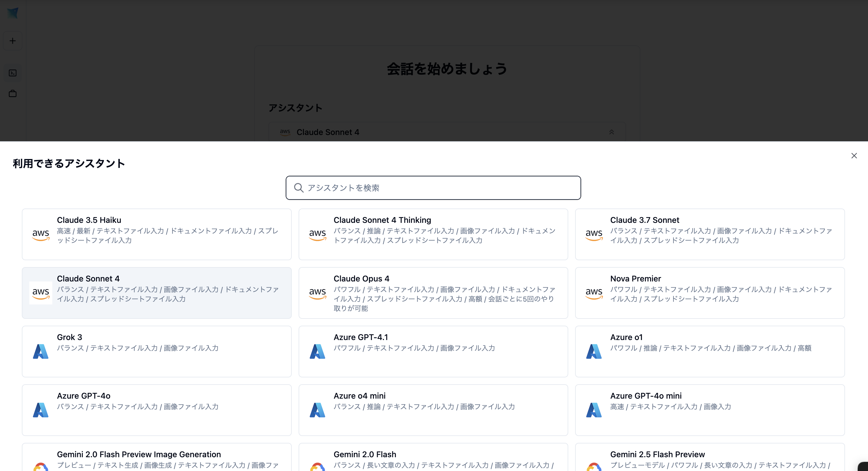Select Claude Sonnet 4 Thinking assistant
Image resolution: width=868 pixels, height=471 pixels.
[x=433, y=234]
